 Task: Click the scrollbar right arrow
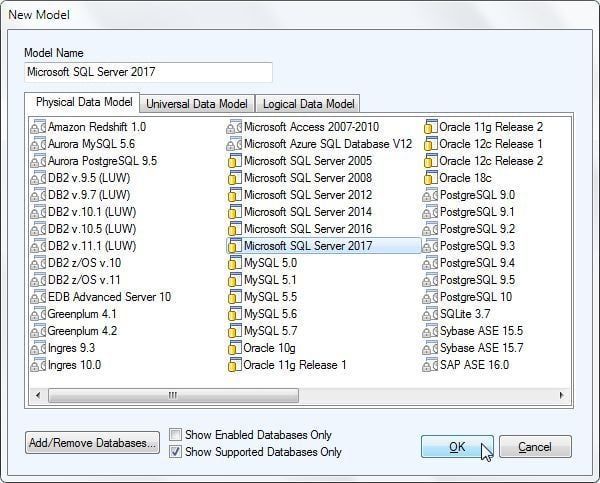[x=561, y=395]
